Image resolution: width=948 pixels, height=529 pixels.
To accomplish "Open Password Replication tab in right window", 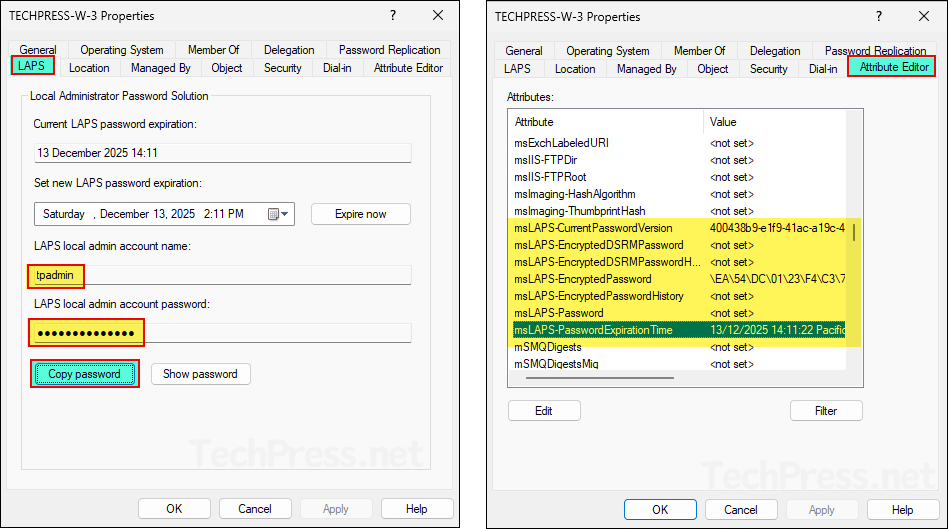I will point(875,51).
